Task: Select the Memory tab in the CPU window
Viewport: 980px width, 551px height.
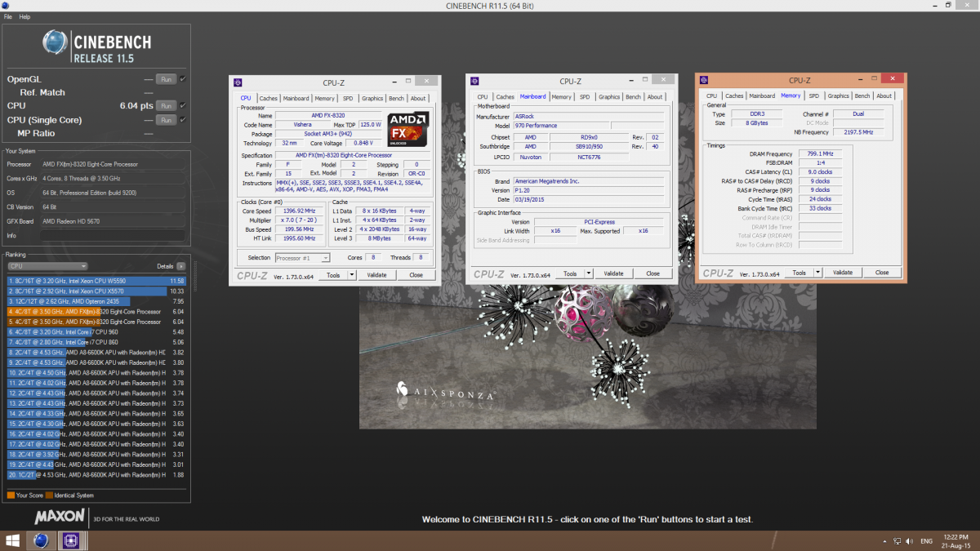Action: coord(324,98)
